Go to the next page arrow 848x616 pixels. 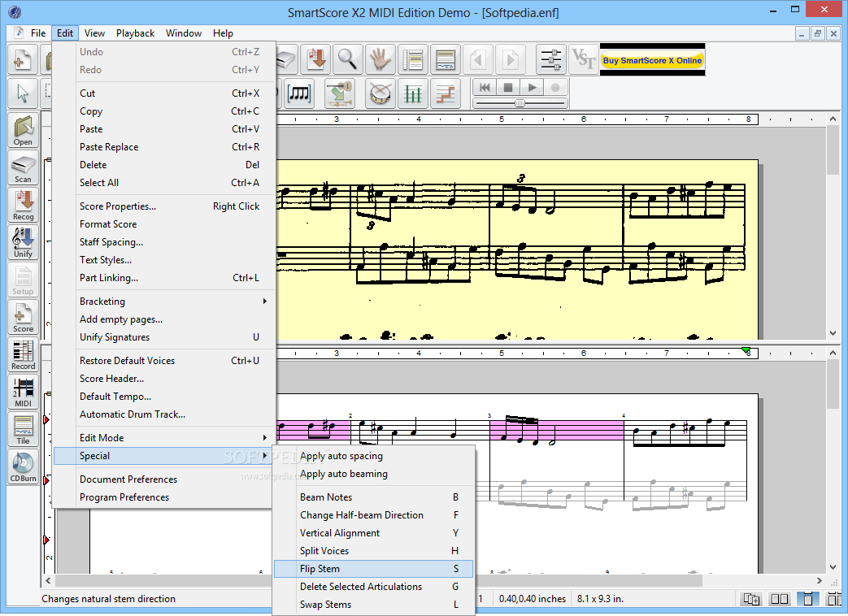coord(510,59)
